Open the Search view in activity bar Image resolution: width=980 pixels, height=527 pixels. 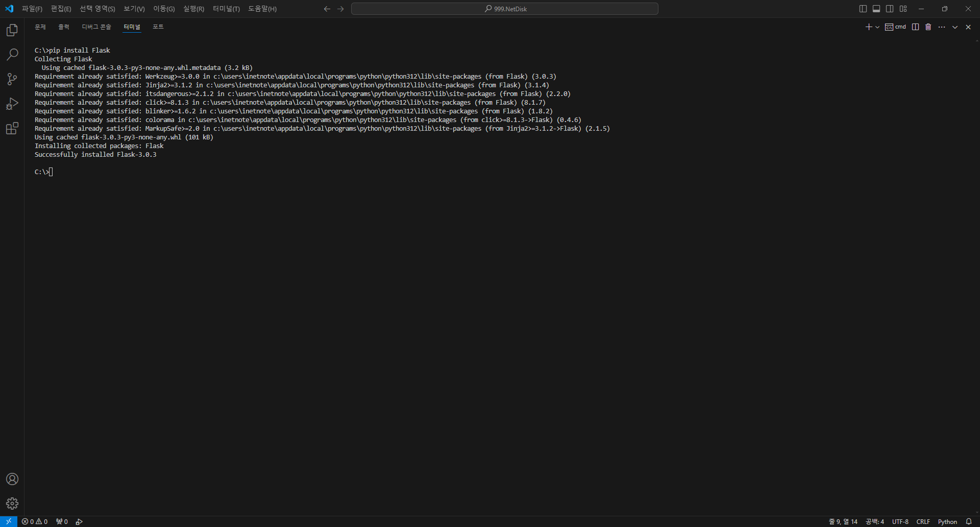pos(12,55)
